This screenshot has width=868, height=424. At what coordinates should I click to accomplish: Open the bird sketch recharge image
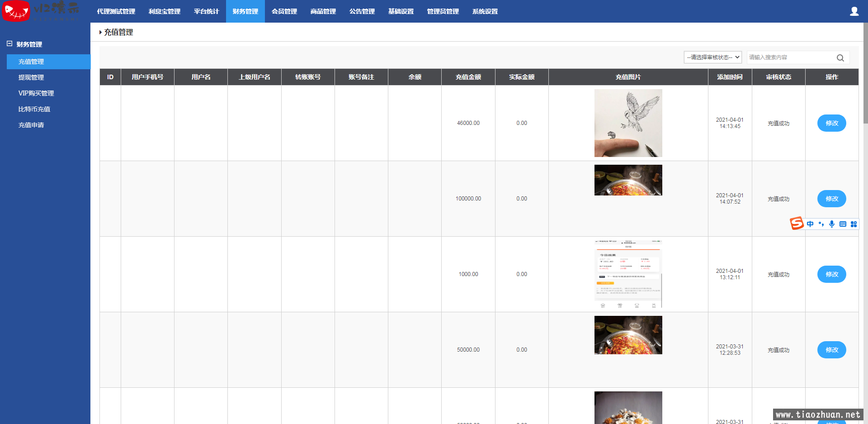pos(628,123)
